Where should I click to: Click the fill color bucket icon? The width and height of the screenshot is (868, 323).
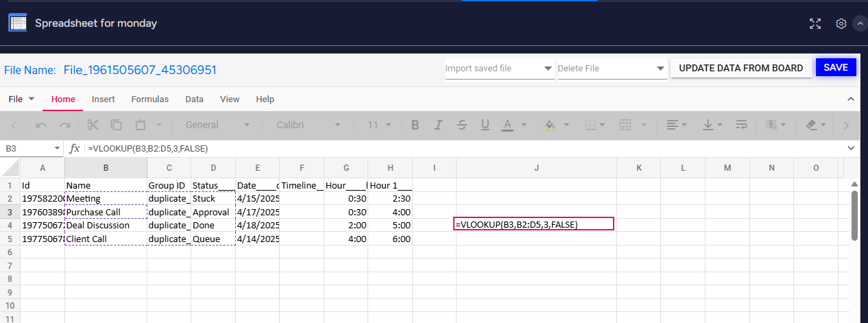549,125
